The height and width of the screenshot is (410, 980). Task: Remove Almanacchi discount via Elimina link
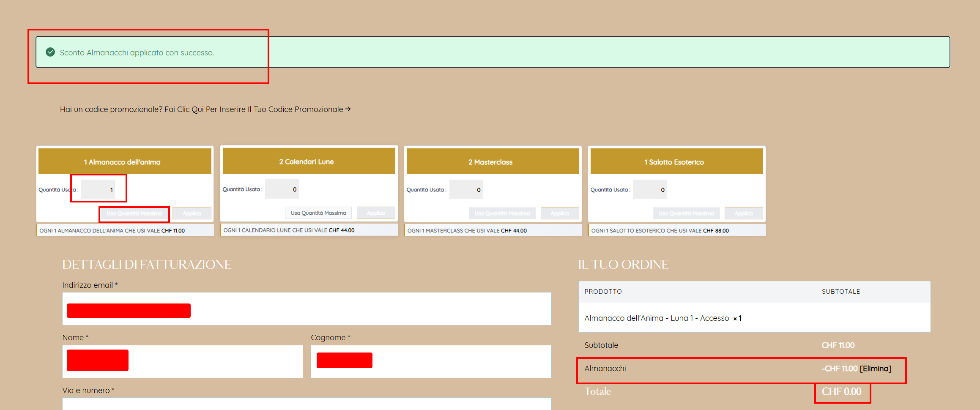tap(876, 369)
